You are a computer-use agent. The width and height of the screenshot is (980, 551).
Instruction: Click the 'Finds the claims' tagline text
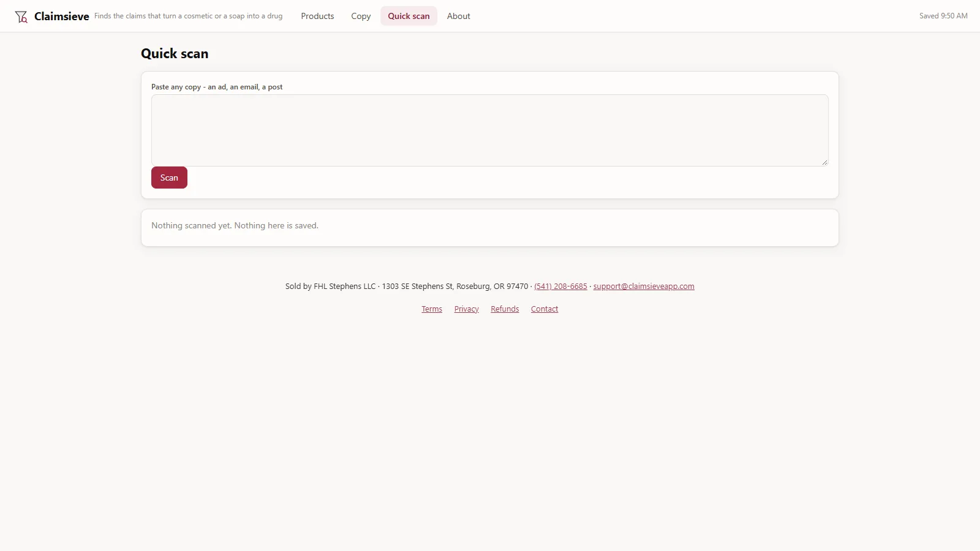(188, 16)
